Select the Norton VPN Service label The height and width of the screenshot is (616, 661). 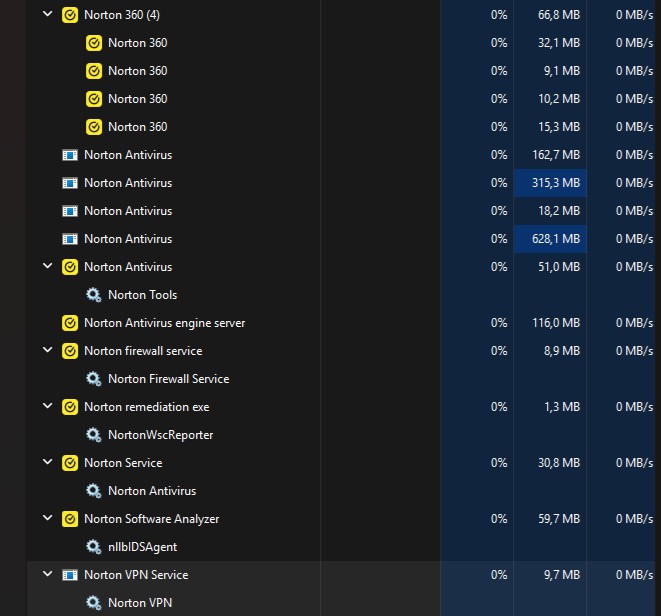(136, 575)
